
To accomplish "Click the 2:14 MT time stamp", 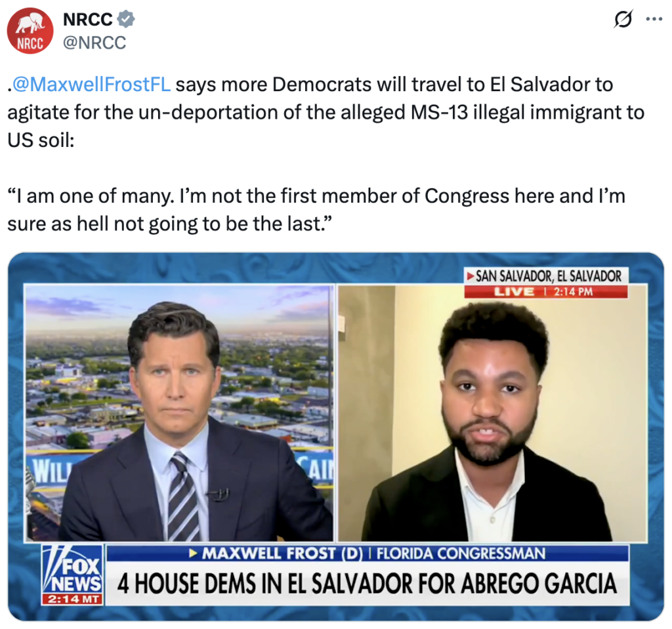I will [x=72, y=599].
